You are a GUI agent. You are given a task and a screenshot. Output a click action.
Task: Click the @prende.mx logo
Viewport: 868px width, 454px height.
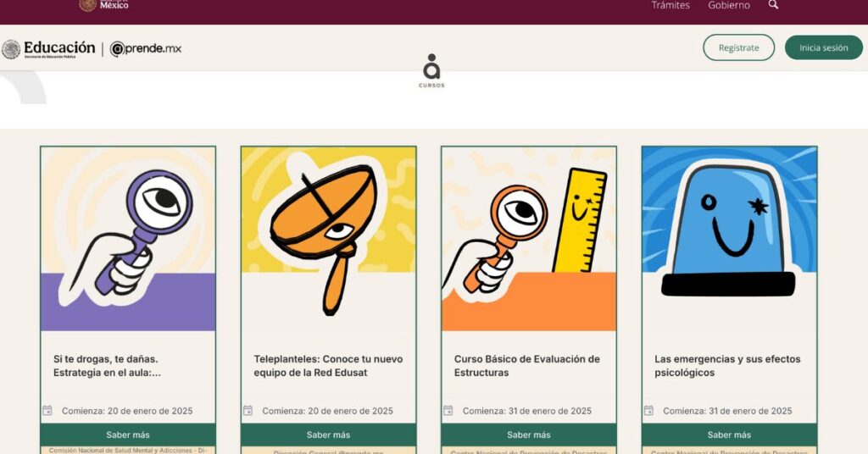pyautogui.click(x=146, y=49)
